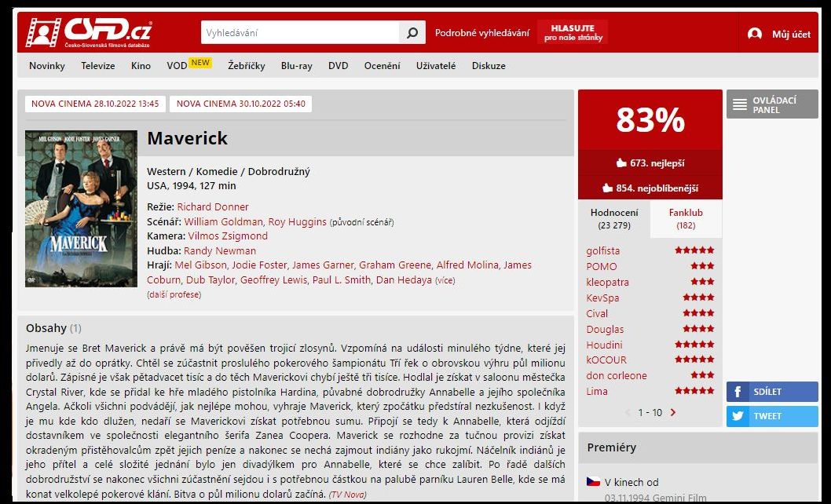Click the 83% rating box
831x504 pixels.
650,120
